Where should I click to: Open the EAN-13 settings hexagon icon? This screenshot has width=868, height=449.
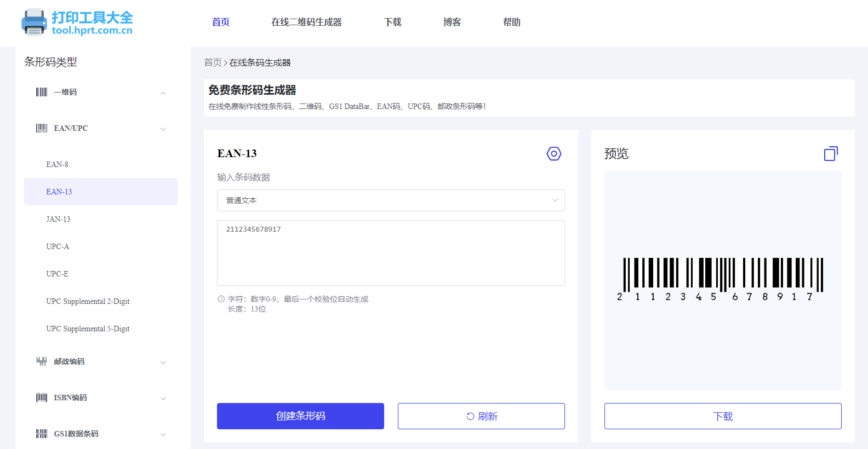point(554,154)
